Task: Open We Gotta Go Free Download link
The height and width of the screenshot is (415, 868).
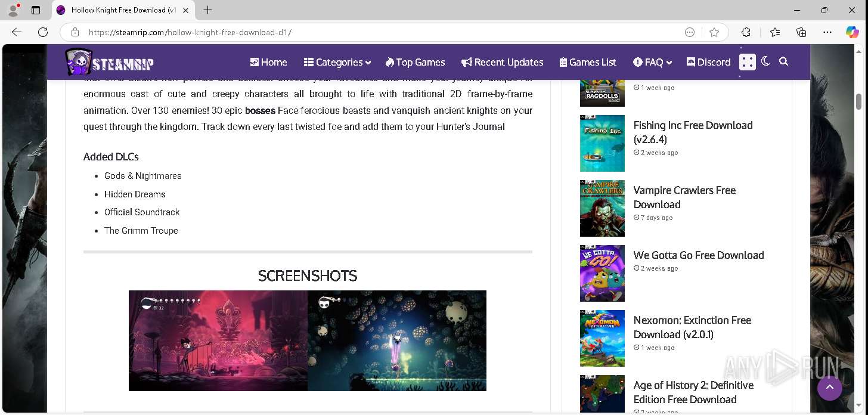Action: tap(698, 255)
